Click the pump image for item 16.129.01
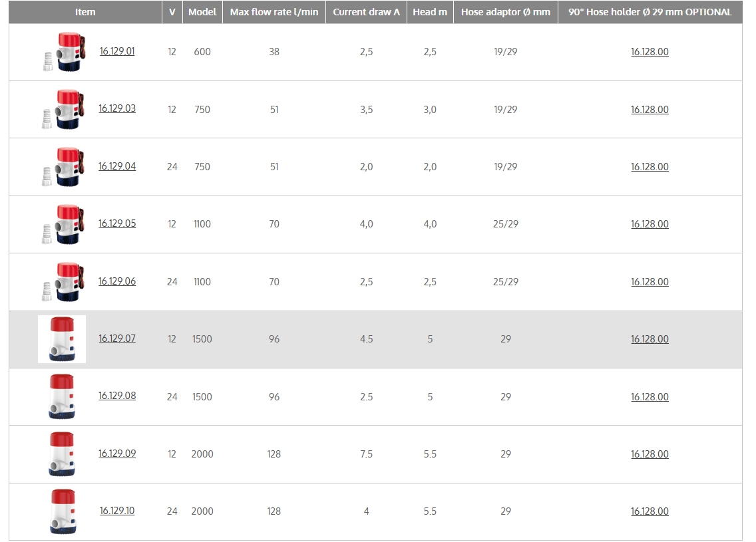756x542 pixels. (x=61, y=52)
